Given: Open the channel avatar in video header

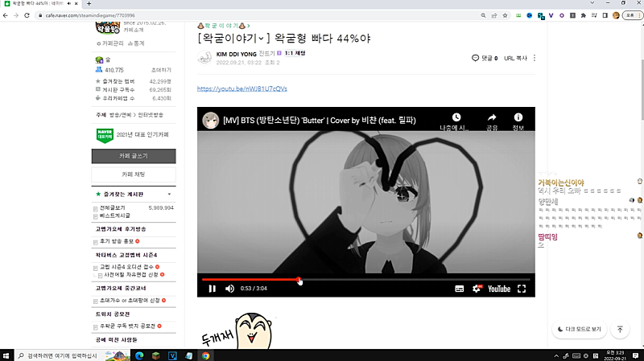Looking at the screenshot, I should [x=210, y=121].
